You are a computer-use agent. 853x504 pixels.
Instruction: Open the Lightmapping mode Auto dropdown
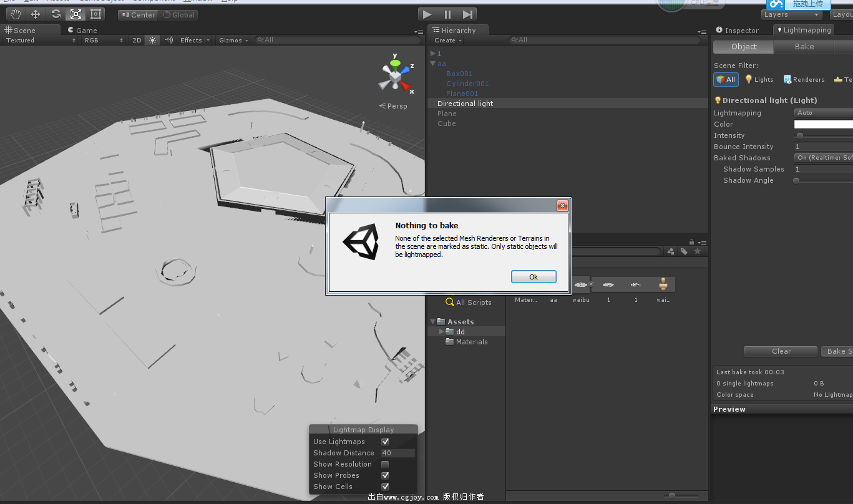(824, 113)
